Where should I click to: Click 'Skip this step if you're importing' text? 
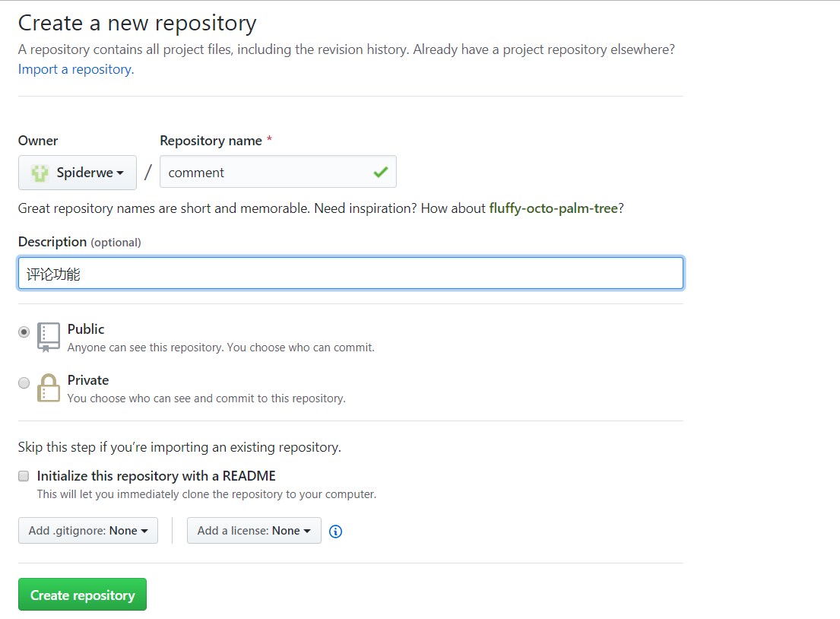179,447
